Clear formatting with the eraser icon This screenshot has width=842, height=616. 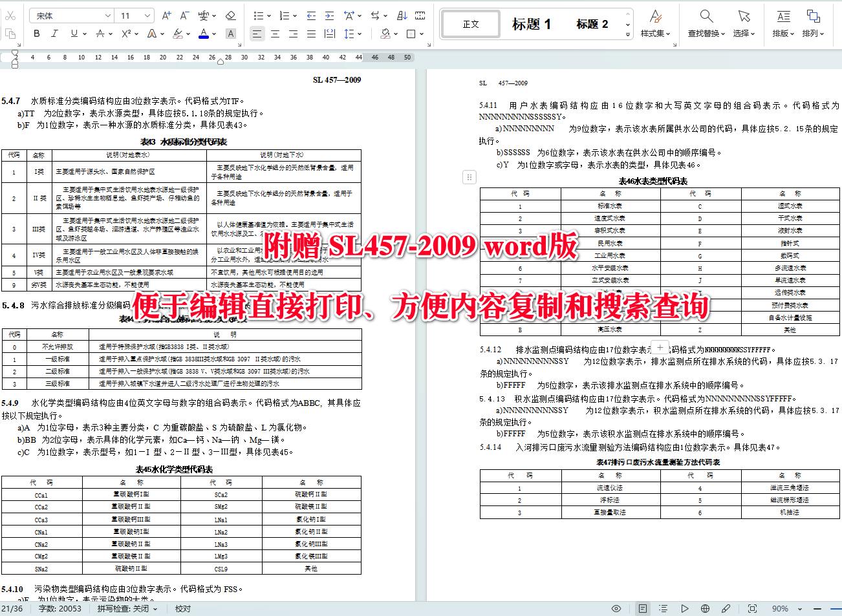(230, 15)
